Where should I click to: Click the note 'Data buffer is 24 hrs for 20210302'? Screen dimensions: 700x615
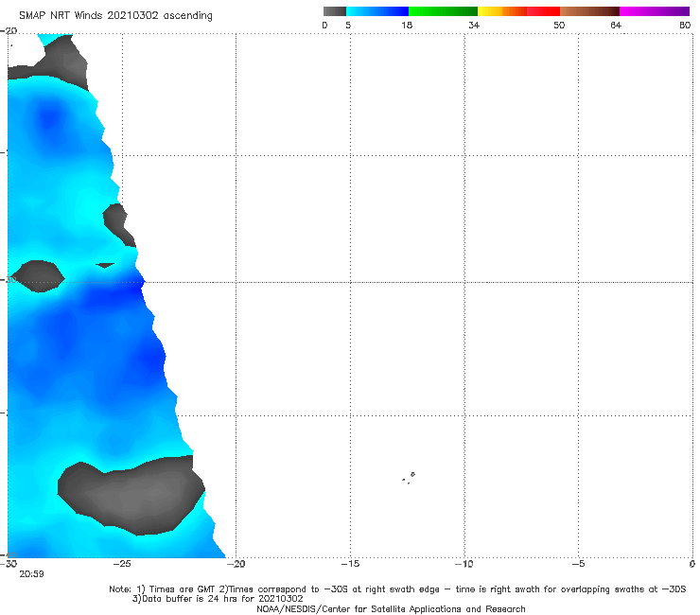[x=218, y=599]
